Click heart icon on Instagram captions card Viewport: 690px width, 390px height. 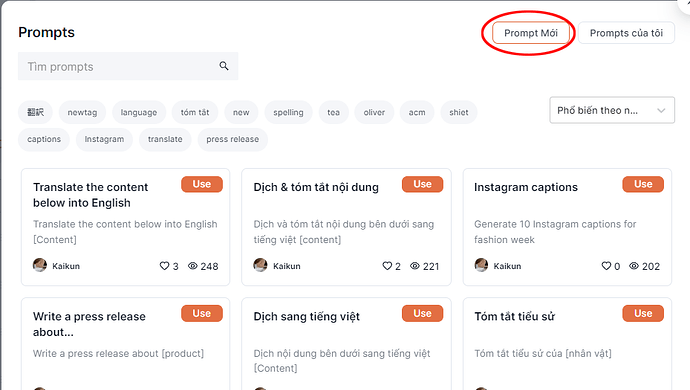point(606,266)
